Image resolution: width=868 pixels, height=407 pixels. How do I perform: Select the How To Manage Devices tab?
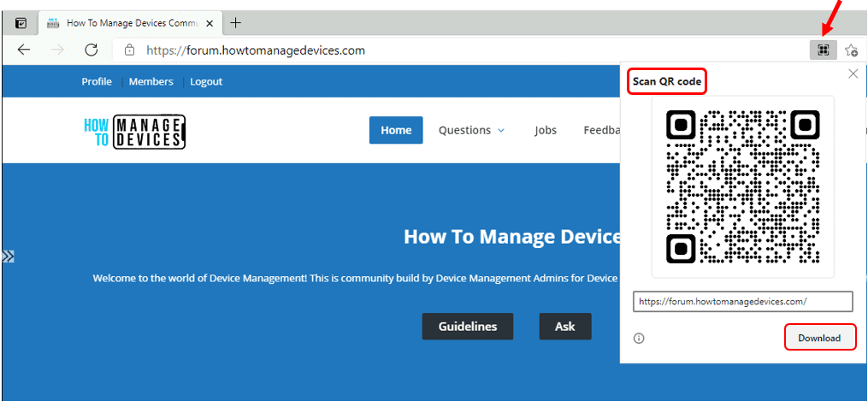[x=131, y=23]
